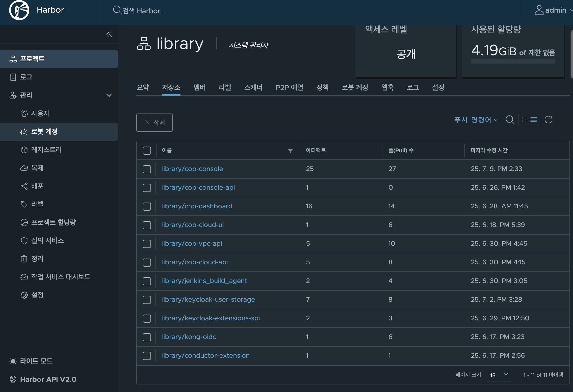The width and height of the screenshot is (573, 392).
Task: Check the library/cop-console row checkbox
Action: 147,169
